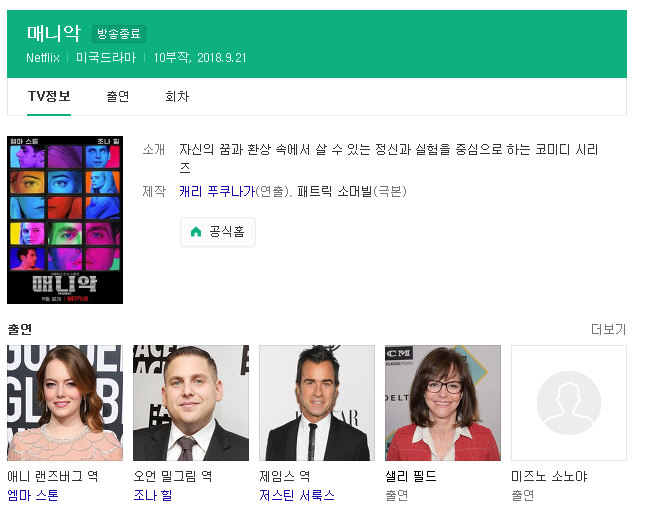Click the 패트릭 소머빌 writer text

(x=335, y=191)
